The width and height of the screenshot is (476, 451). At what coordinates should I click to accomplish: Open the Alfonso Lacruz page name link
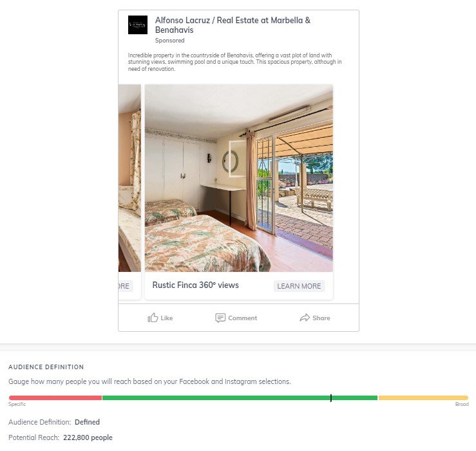pos(233,25)
